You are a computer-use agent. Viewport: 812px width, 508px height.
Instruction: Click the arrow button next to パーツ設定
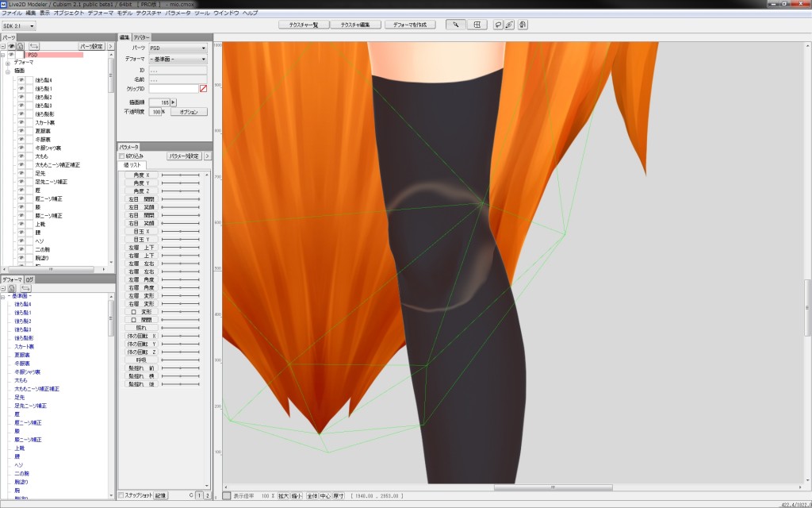[110, 46]
